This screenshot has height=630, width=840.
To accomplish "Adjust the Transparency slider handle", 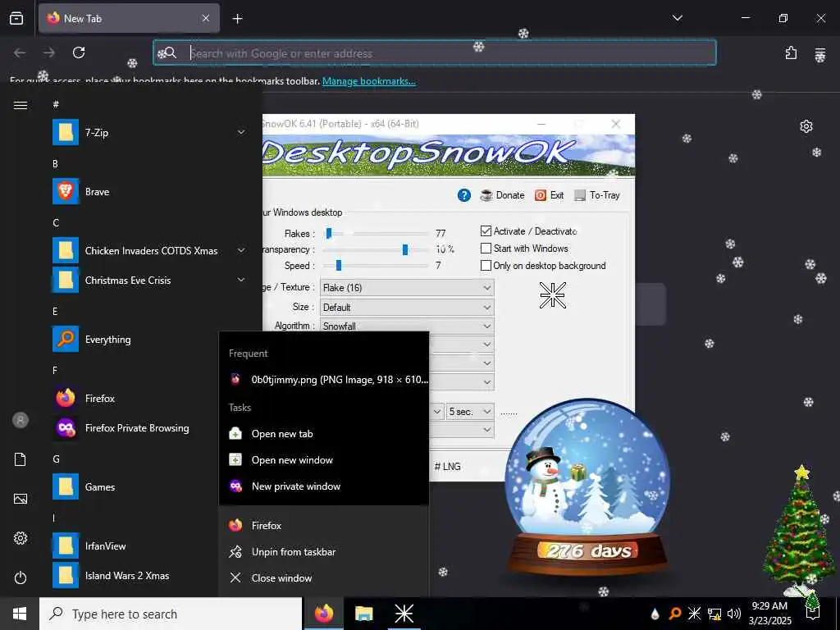I will pos(405,249).
